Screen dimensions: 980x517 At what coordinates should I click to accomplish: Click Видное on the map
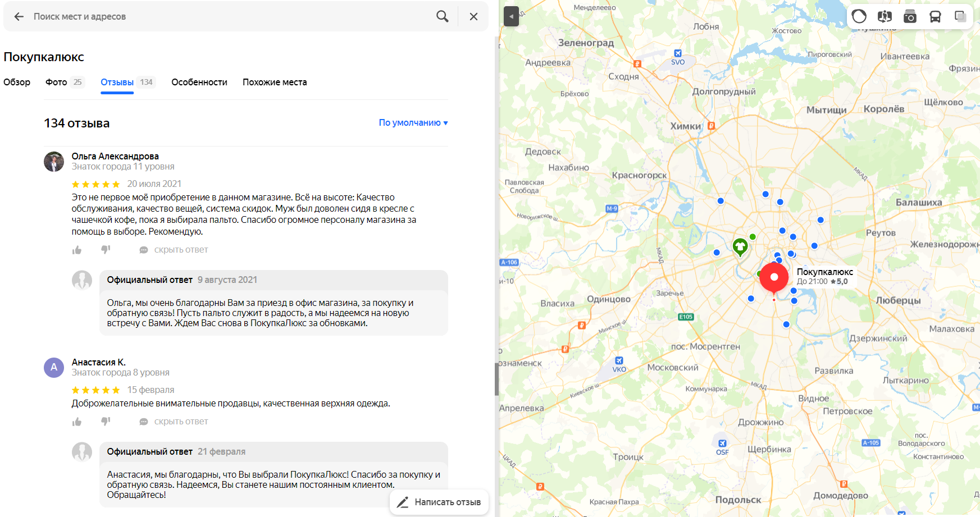point(814,399)
